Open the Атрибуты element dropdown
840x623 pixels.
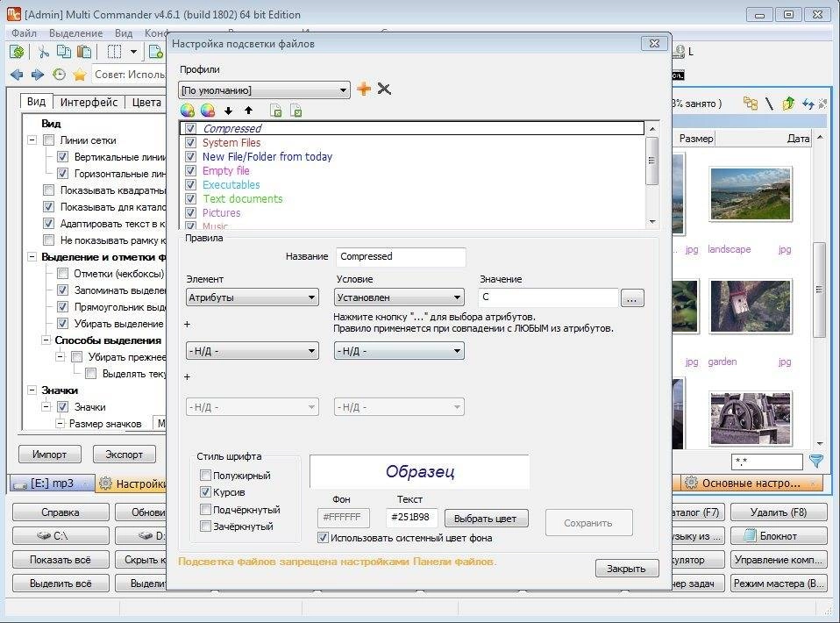click(252, 297)
